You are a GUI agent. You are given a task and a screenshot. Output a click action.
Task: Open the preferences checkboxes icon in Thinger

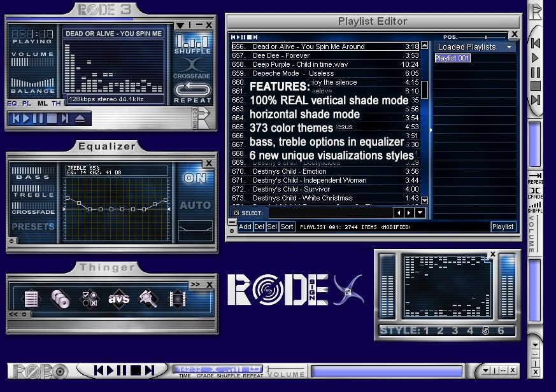[90, 298]
